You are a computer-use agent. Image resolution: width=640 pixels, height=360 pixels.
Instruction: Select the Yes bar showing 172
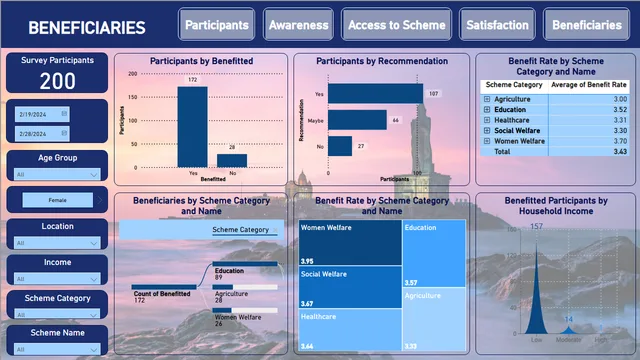[192, 127]
